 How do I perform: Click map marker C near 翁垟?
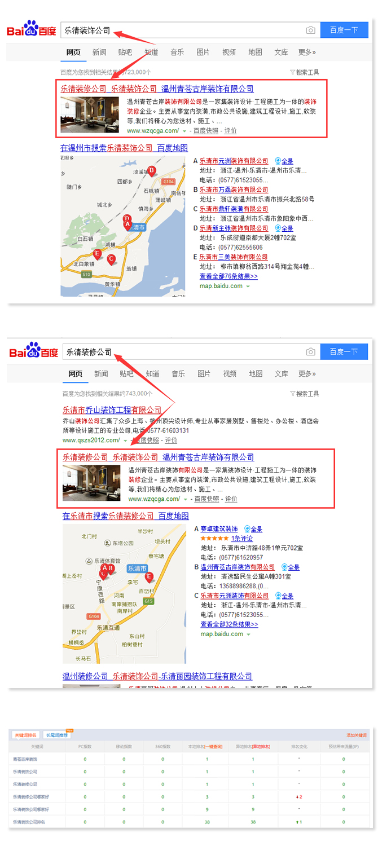click(x=111, y=260)
